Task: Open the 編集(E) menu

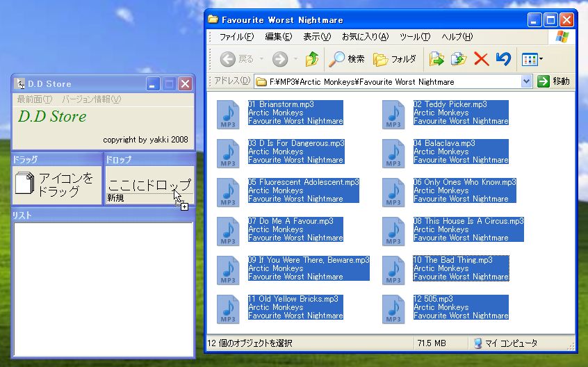Action: (278, 37)
